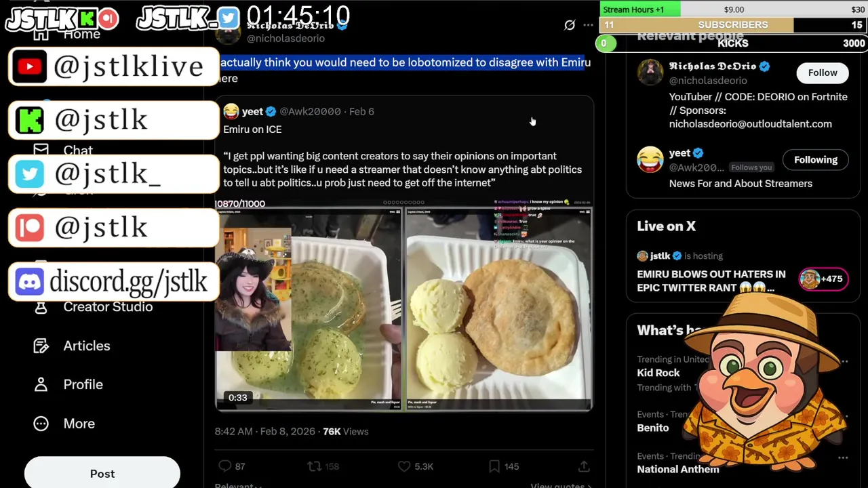Screen dimensions: 868x488
Task: Open yeet's quoted tweet handle @Awk20000
Action: coord(310,111)
